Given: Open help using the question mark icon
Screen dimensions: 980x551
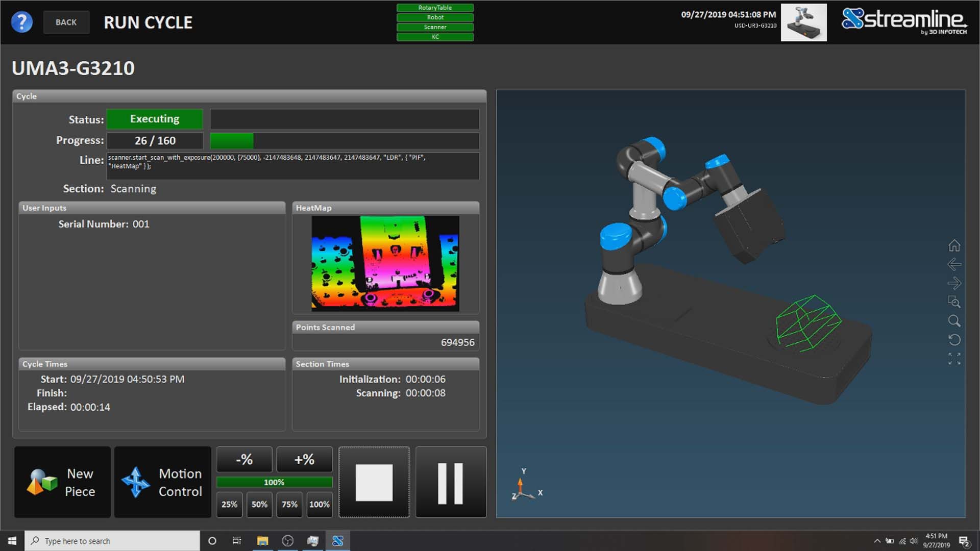Looking at the screenshot, I should pyautogui.click(x=21, y=22).
